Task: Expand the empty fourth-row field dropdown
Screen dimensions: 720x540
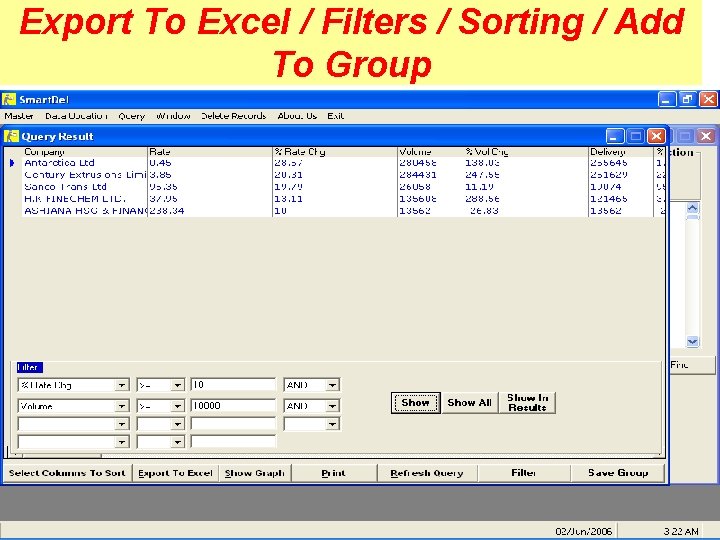Action: point(122,442)
